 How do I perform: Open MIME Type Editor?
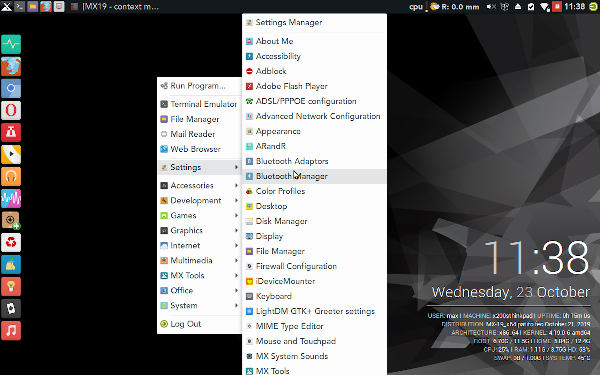314,326
